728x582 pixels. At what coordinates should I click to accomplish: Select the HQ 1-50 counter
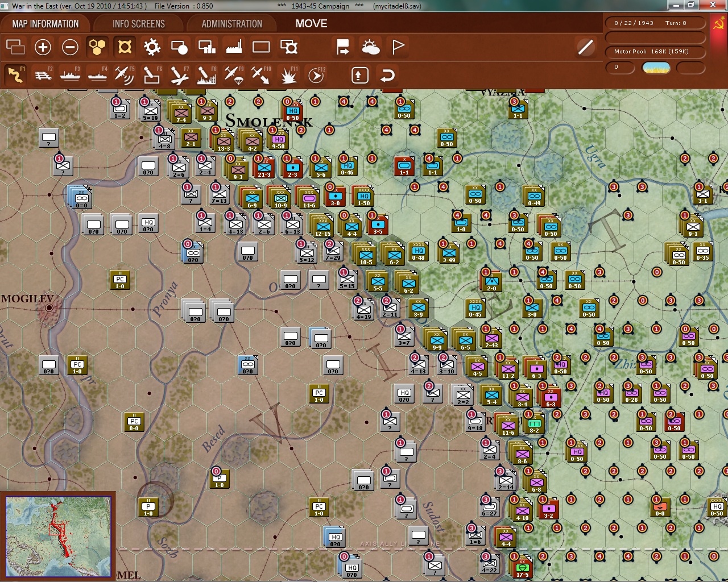(363, 196)
